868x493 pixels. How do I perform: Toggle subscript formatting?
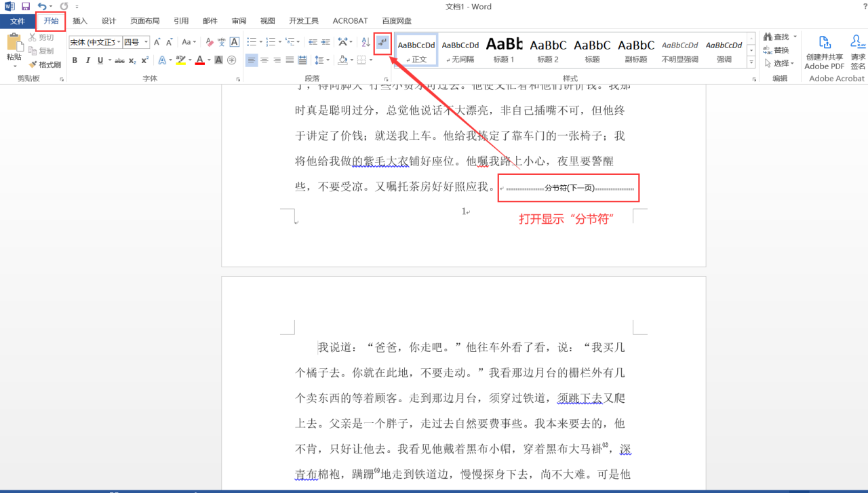click(133, 60)
